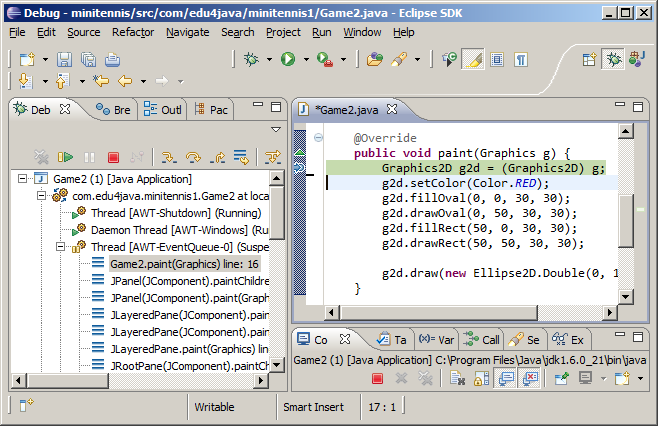Open the External Tools dropdown arrow
This screenshot has height=426, width=658.
343,60
